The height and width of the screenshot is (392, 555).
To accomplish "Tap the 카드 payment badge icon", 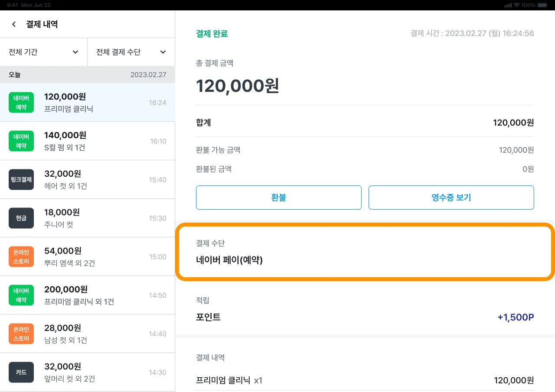I will coord(21,373).
